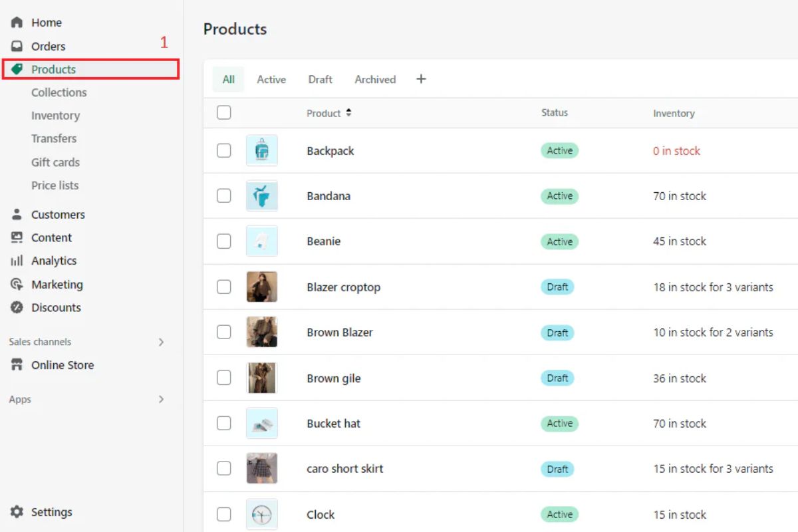The width and height of the screenshot is (798, 532).
Task: Click the Home house icon in sidebar
Action: point(17,23)
